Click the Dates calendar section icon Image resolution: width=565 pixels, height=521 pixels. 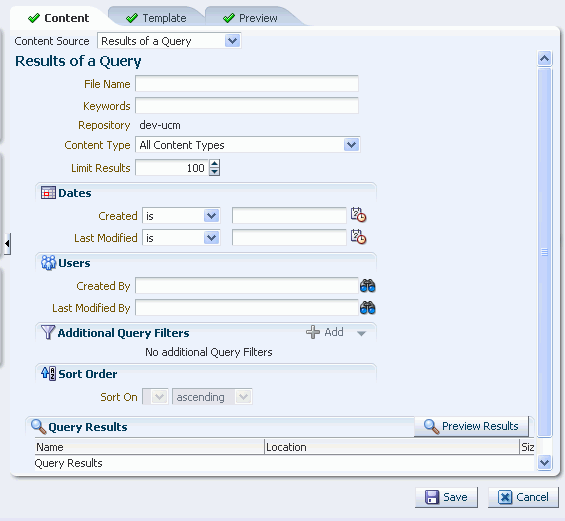tap(48, 193)
